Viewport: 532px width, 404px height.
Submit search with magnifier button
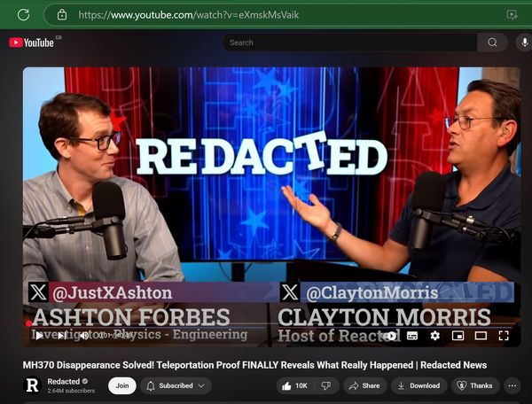click(492, 43)
